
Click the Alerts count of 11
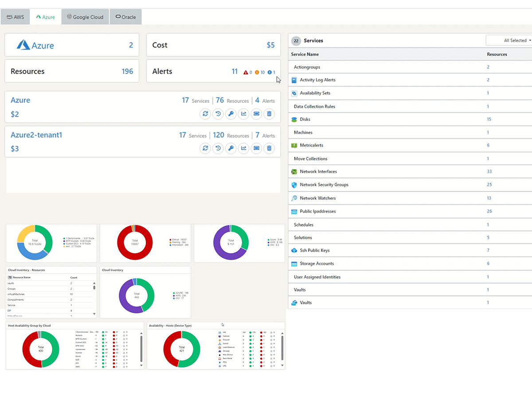coord(235,71)
